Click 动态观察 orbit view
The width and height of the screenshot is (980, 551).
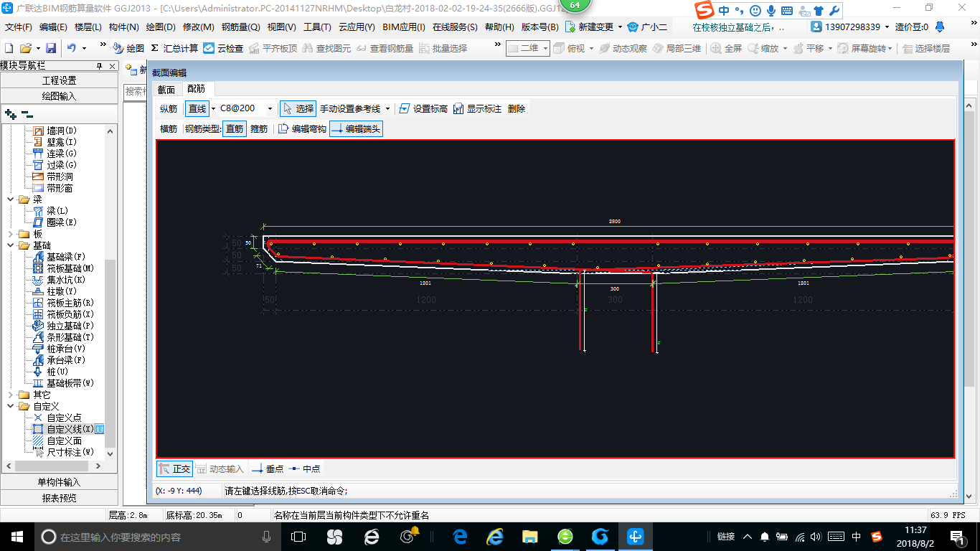point(623,48)
